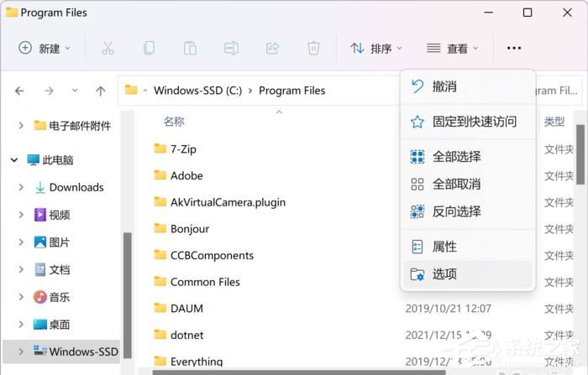Navigate back with the left arrow

(x=20, y=91)
